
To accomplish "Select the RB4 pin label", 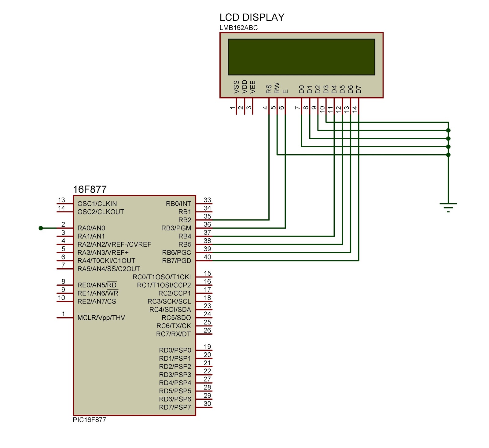I will tap(185, 236).
